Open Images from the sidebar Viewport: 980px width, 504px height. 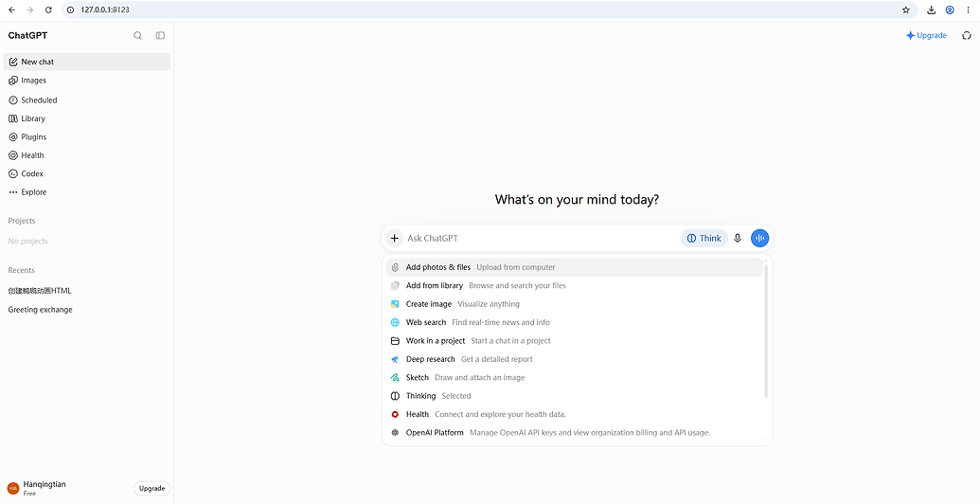click(86, 80)
